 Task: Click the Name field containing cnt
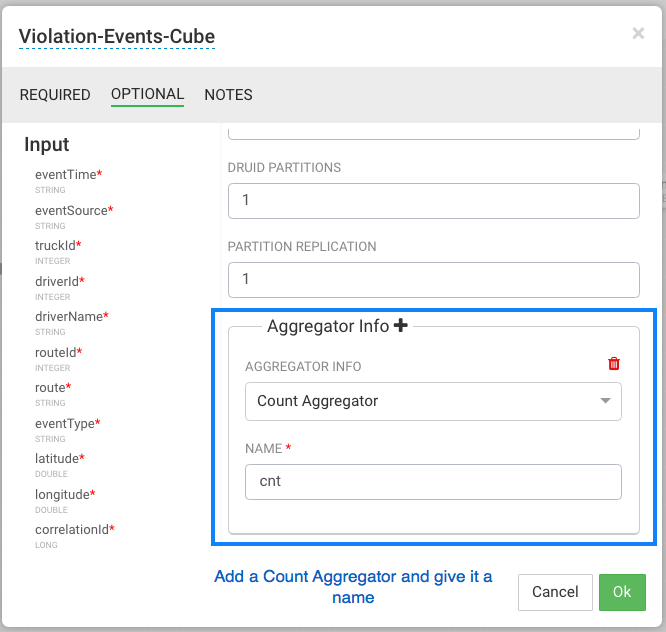tap(433, 481)
